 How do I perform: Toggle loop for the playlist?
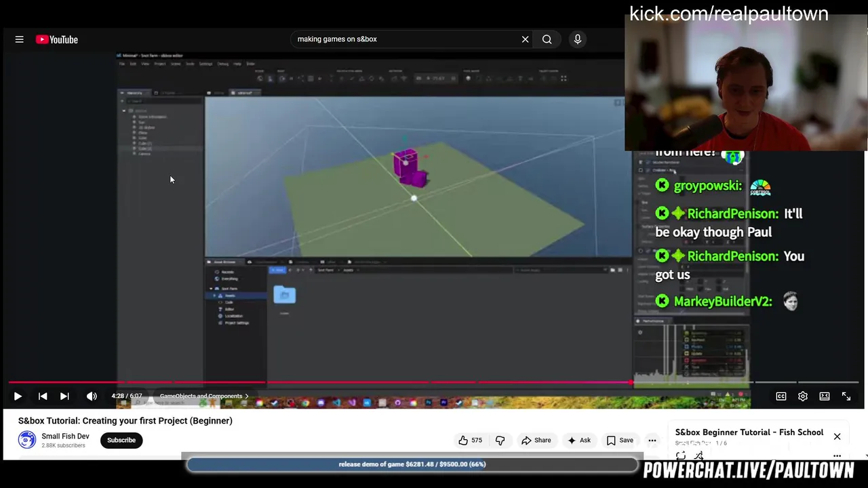coord(681,455)
